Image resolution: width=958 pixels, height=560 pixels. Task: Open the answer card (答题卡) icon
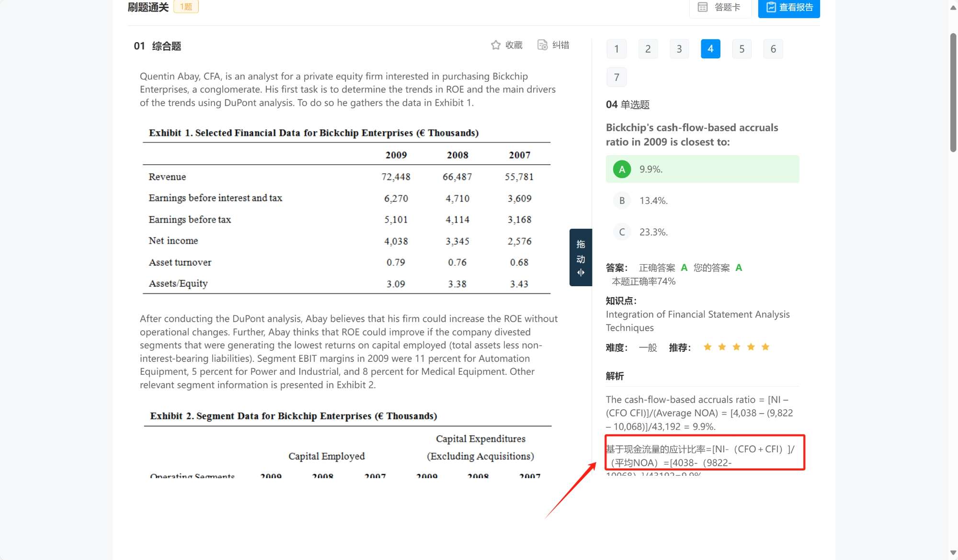703,7
